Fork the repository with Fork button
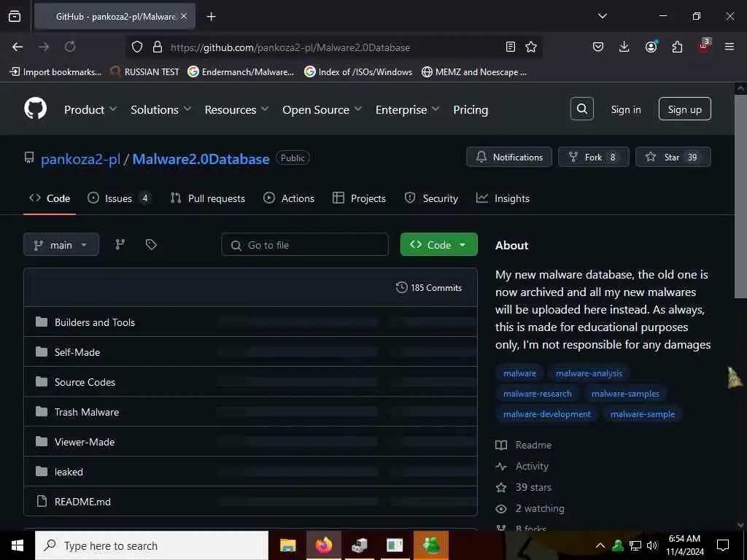Viewport: 747px width, 560px height. [594, 157]
